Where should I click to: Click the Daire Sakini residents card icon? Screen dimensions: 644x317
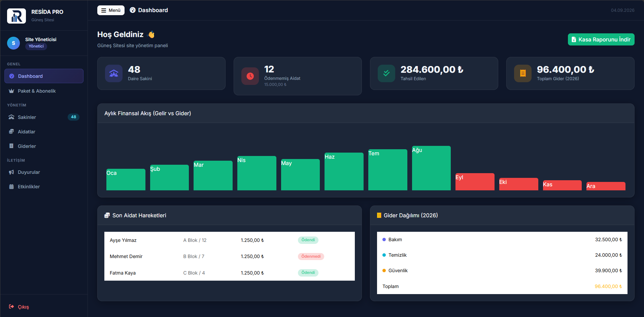click(x=114, y=73)
